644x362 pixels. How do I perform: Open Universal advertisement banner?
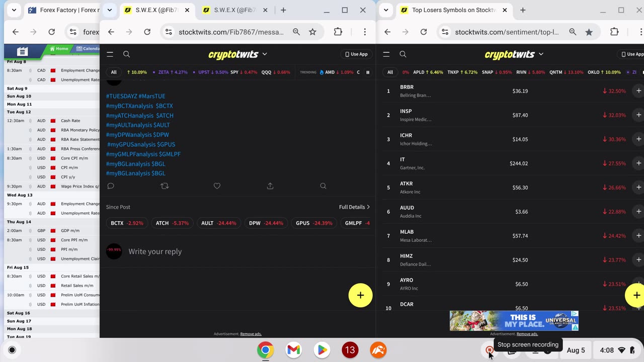514,321
